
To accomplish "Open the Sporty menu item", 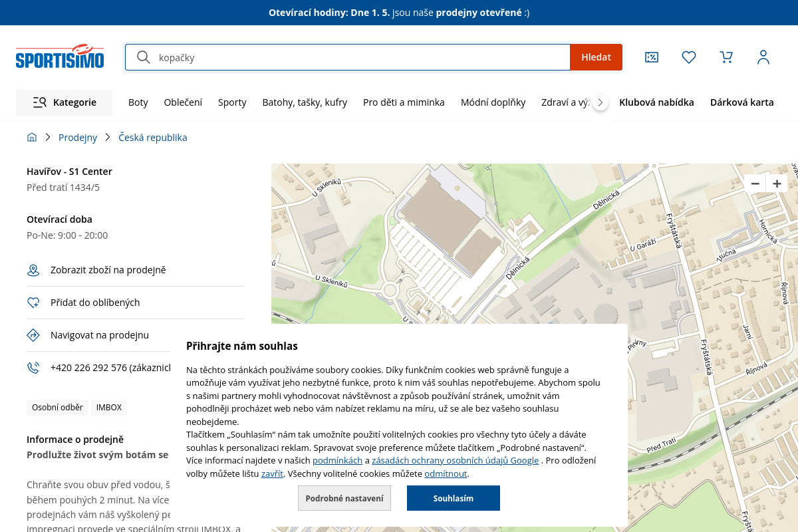I will pyautogui.click(x=232, y=102).
